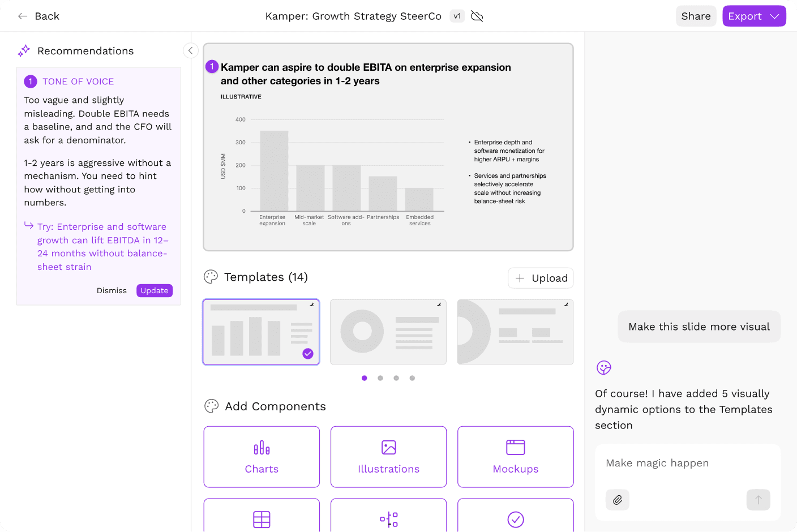
Task: Open the Export dropdown menu
Action: click(x=754, y=16)
